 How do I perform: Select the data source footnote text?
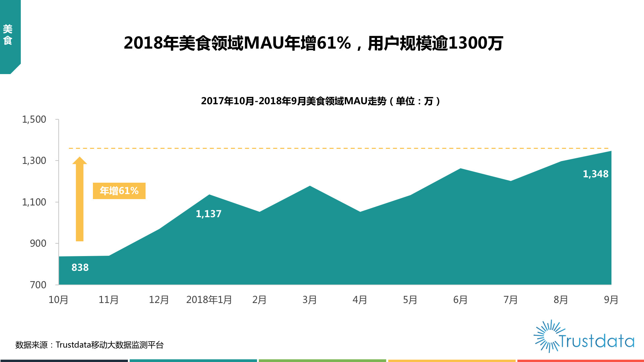click(89, 345)
